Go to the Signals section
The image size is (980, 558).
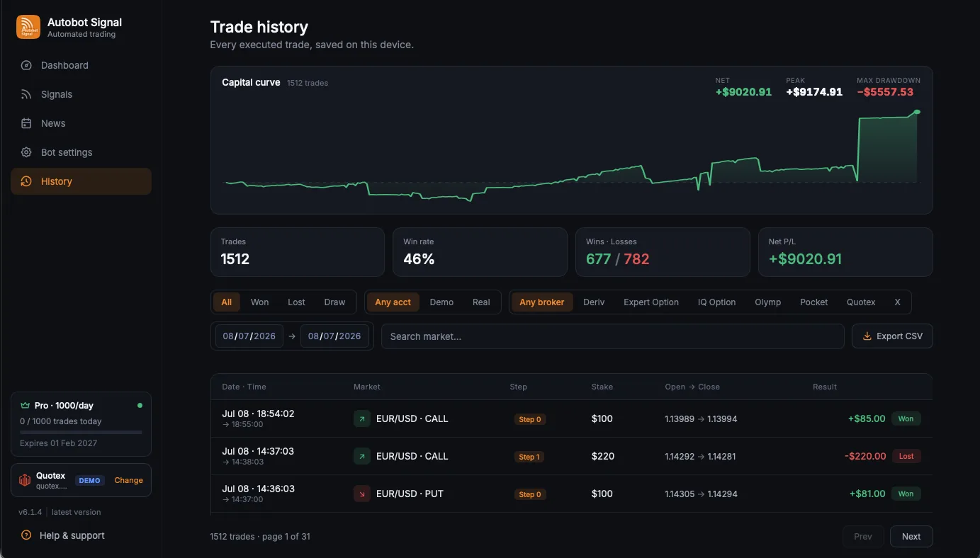click(x=81, y=94)
